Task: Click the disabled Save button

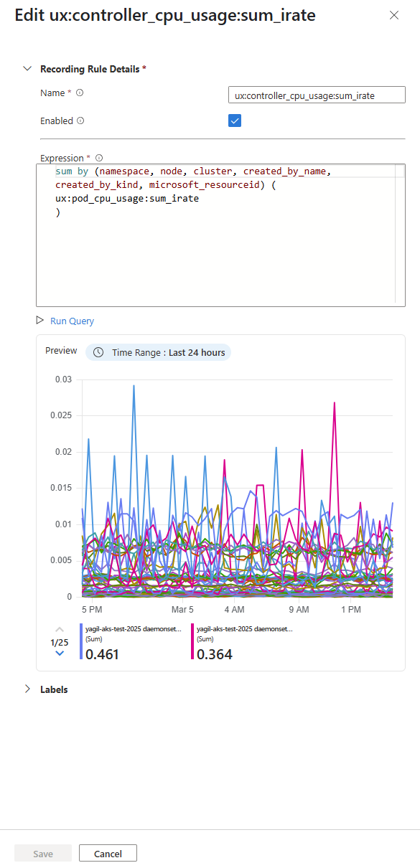Action: 43,853
